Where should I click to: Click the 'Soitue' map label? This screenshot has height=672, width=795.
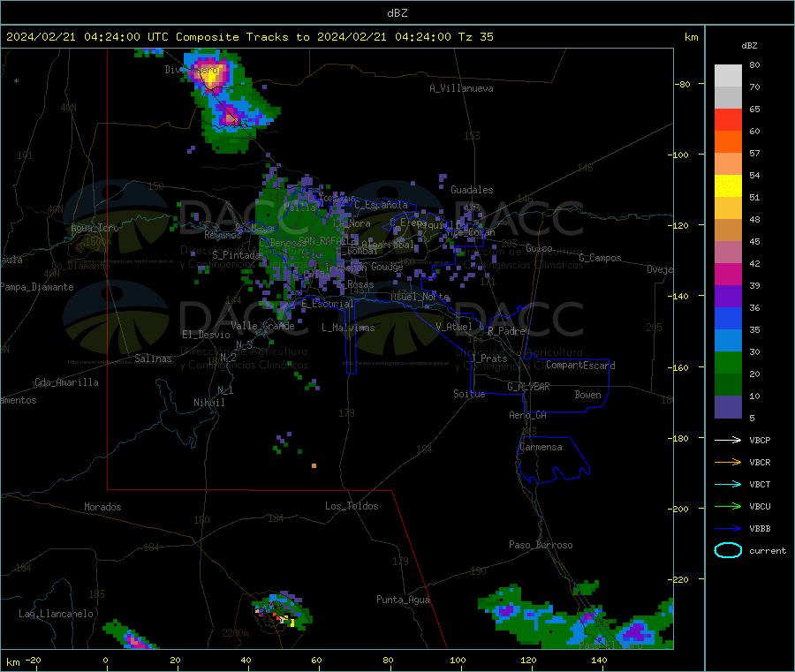(x=469, y=394)
